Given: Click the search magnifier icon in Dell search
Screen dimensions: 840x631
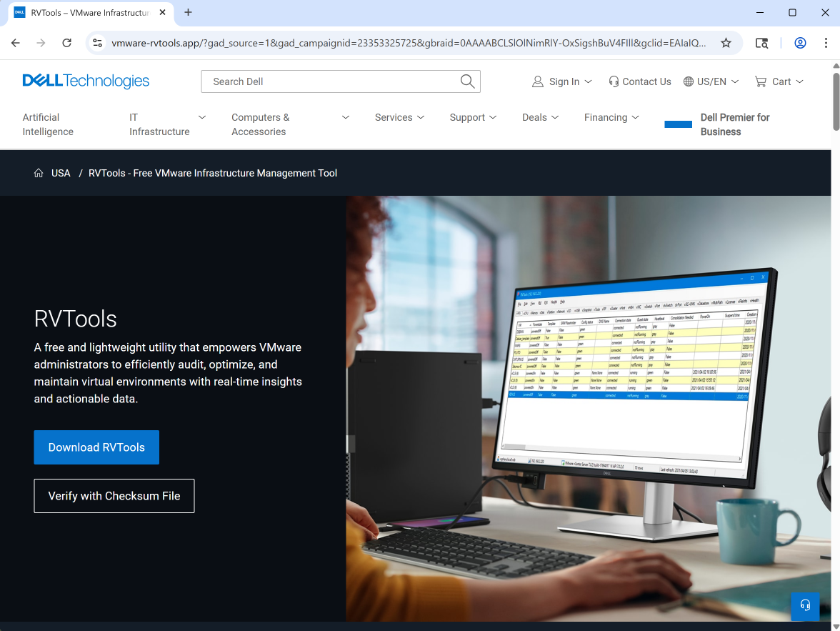Looking at the screenshot, I should [x=467, y=81].
